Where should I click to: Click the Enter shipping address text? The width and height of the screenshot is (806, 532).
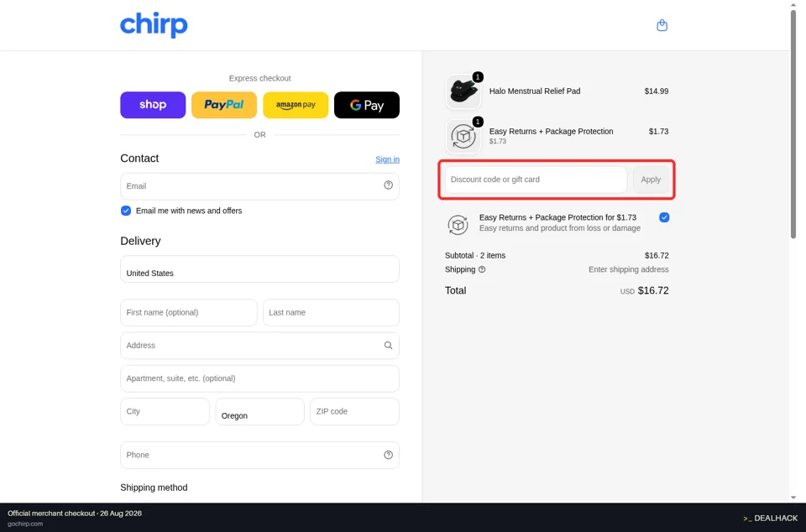click(628, 269)
